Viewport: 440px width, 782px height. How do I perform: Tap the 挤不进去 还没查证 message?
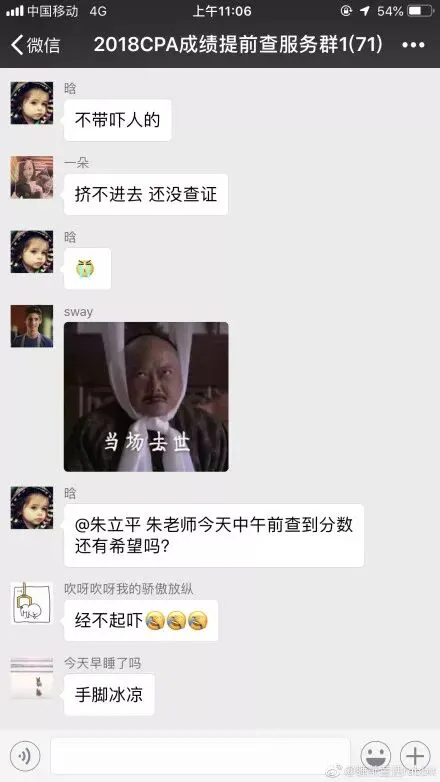point(146,195)
